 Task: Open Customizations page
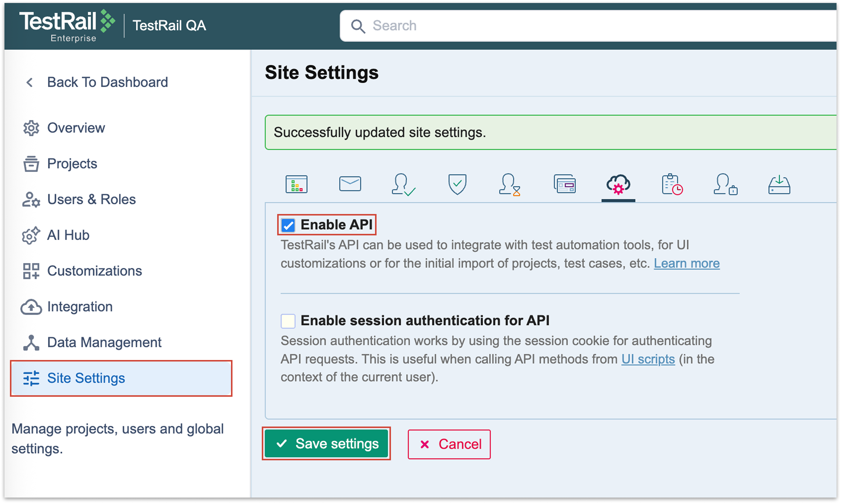pyautogui.click(x=94, y=271)
